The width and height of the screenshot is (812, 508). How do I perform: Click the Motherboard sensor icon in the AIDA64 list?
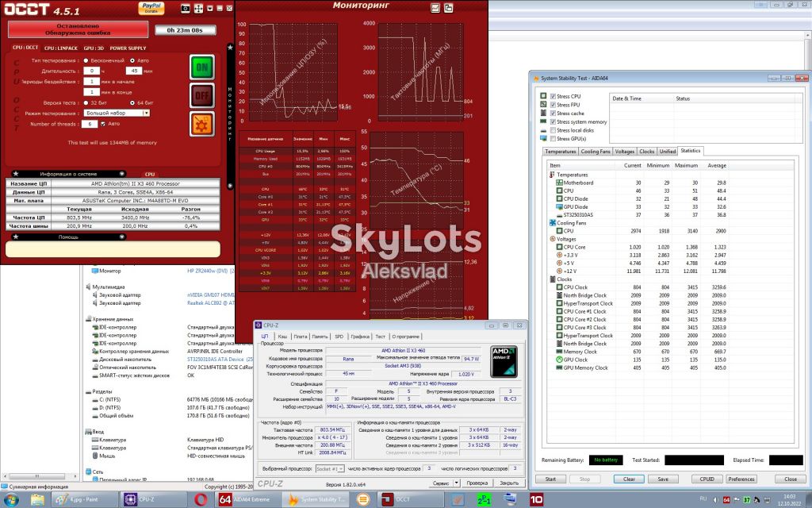click(x=559, y=183)
